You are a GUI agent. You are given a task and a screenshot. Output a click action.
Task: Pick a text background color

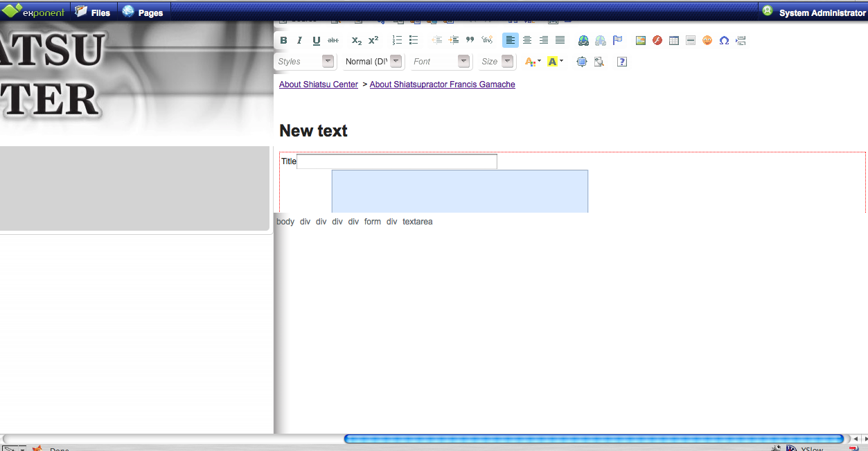point(555,62)
